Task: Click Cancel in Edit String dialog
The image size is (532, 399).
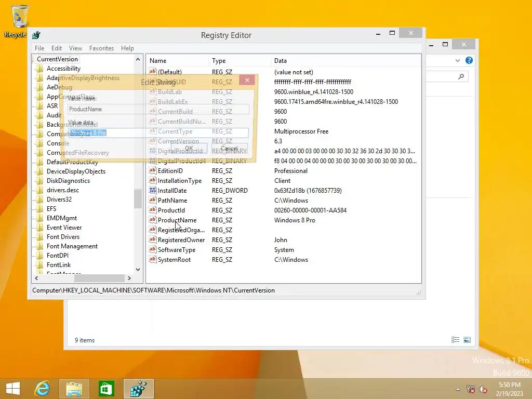Action: 229,148
